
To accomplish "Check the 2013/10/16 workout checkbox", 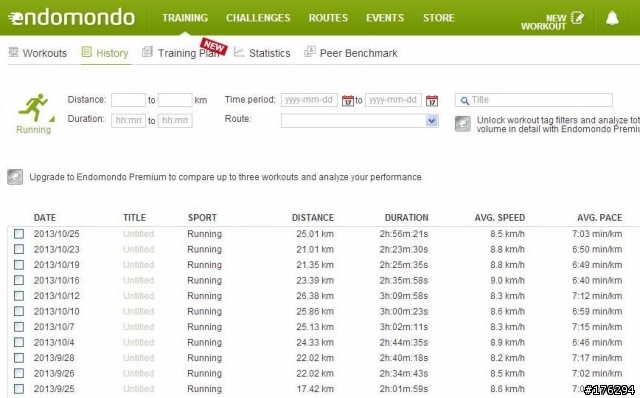I will coord(19,280).
